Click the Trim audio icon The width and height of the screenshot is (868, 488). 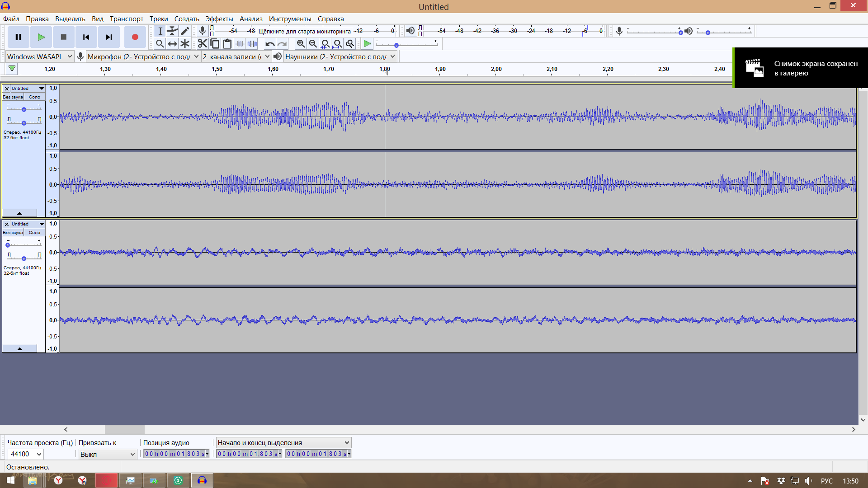(240, 43)
